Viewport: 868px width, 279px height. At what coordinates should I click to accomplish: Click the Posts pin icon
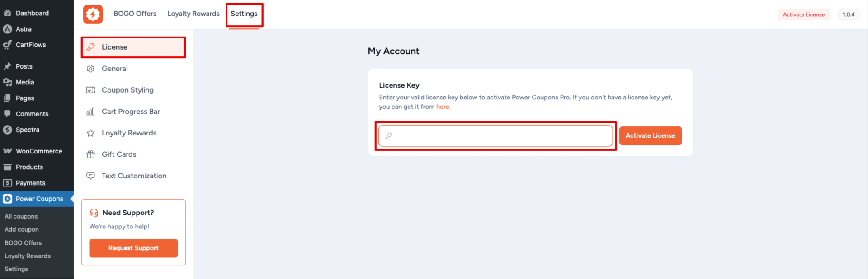point(7,66)
